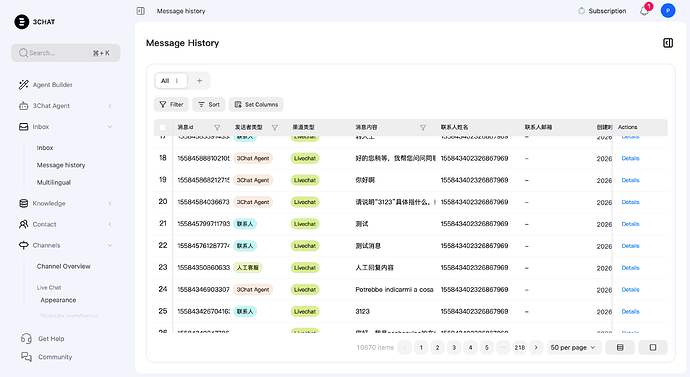Click the Sort button
690x377 pixels.
[209, 105]
